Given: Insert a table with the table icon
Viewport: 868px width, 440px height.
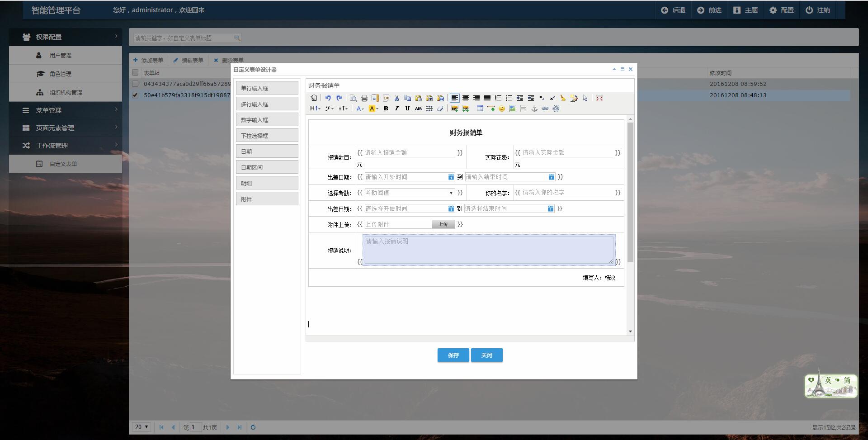Looking at the screenshot, I should click(x=480, y=109).
